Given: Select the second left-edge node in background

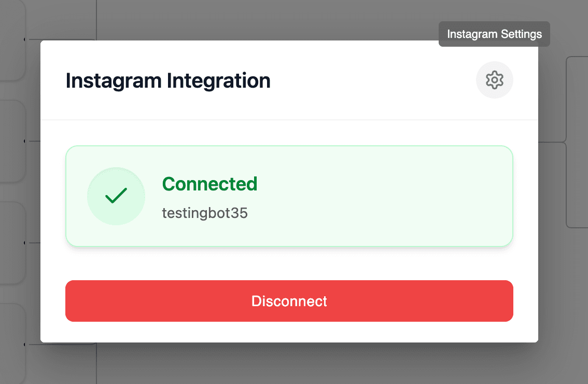Looking at the screenshot, I should 11,140.
